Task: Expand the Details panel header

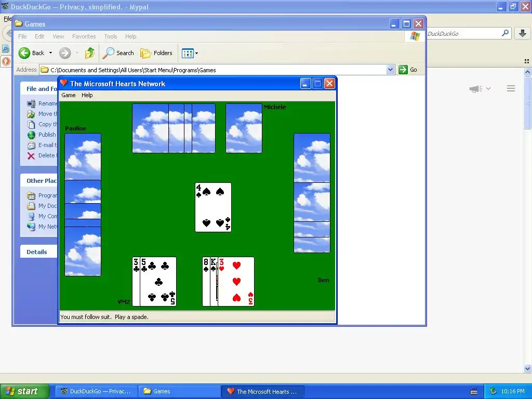Action: pyautogui.click(x=38, y=252)
